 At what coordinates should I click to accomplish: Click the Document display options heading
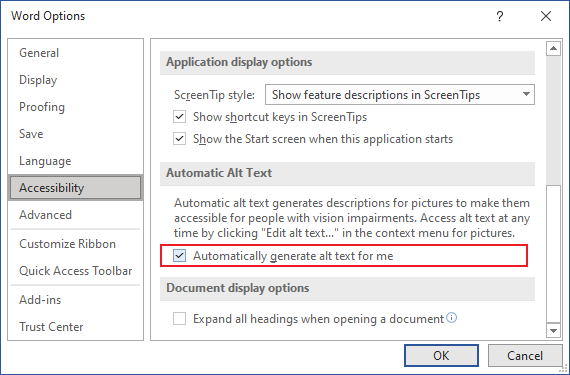(x=238, y=288)
